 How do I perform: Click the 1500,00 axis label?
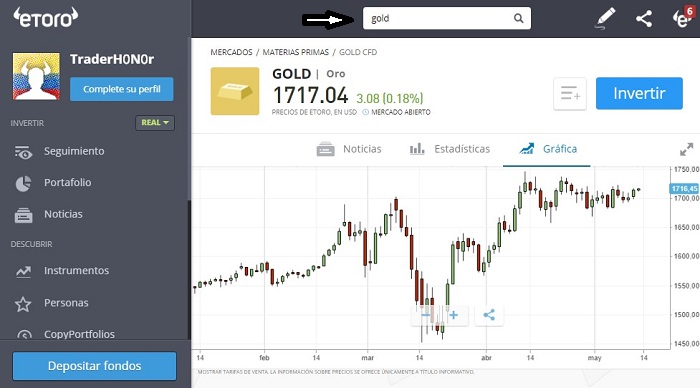tap(686, 315)
